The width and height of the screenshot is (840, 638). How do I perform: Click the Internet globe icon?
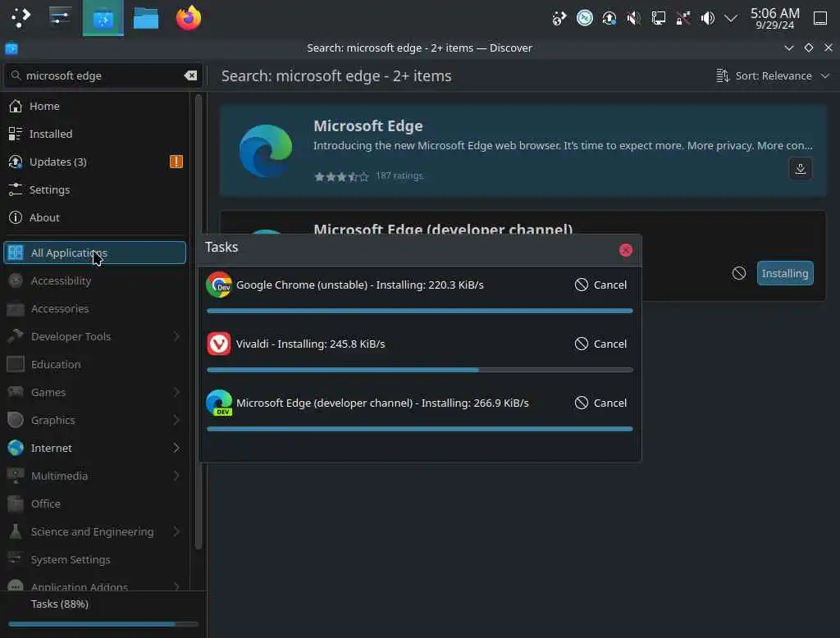16,448
